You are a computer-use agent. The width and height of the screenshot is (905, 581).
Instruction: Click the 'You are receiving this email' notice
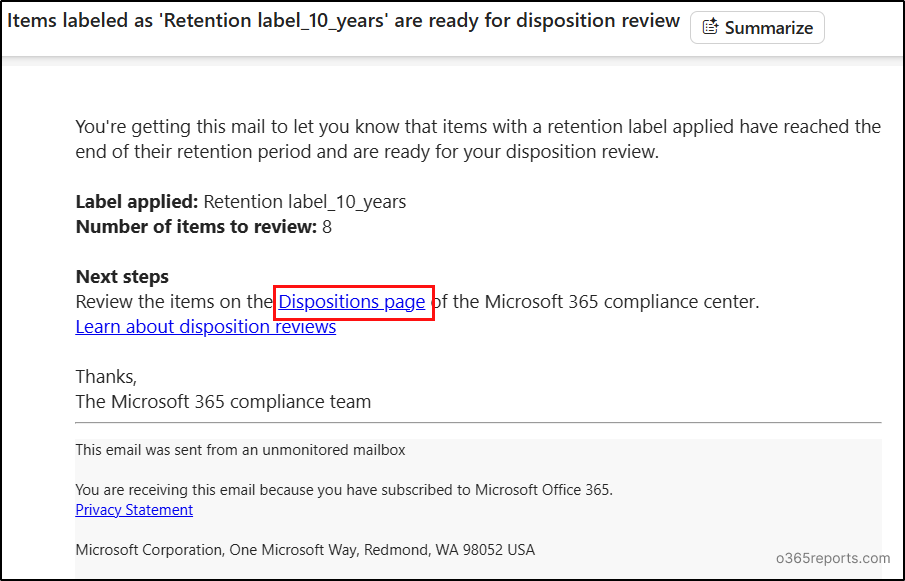(x=343, y=490)
